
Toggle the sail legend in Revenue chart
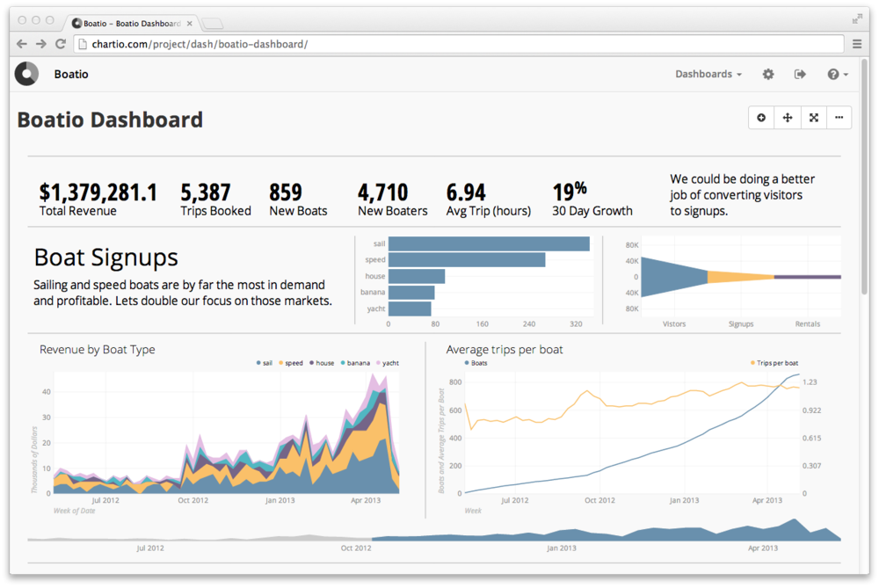pyautogui.click(x=264, y=363)
